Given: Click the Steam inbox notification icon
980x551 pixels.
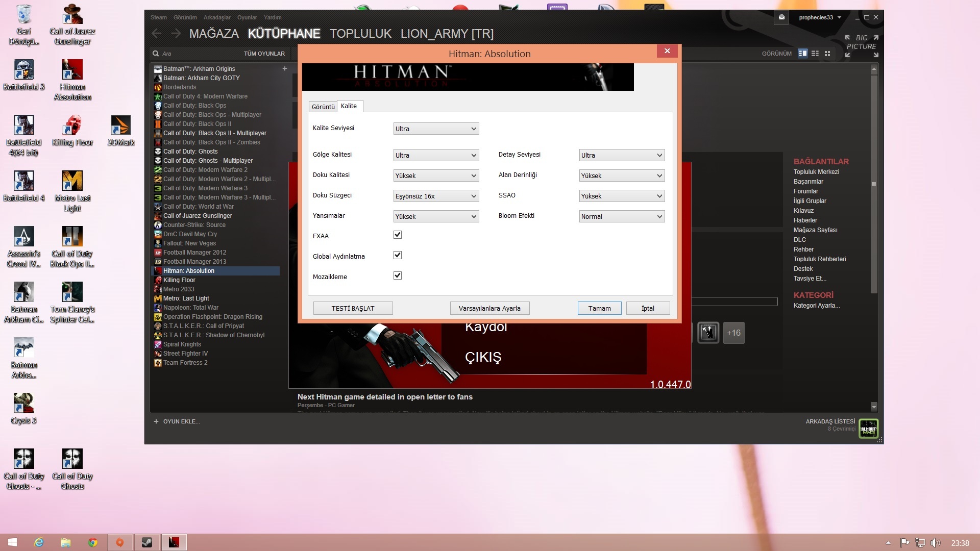Looking at the screenshot, I should click(x=781, y=17).
